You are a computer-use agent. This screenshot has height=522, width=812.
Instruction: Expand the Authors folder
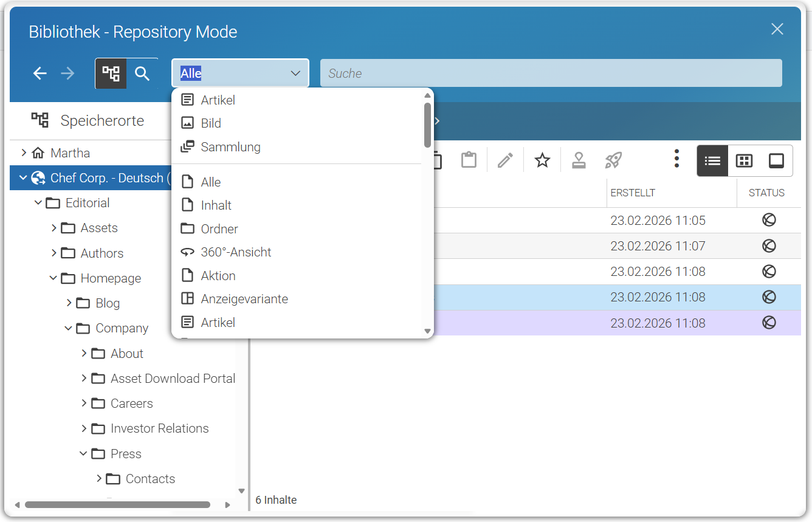click(53, 253)
